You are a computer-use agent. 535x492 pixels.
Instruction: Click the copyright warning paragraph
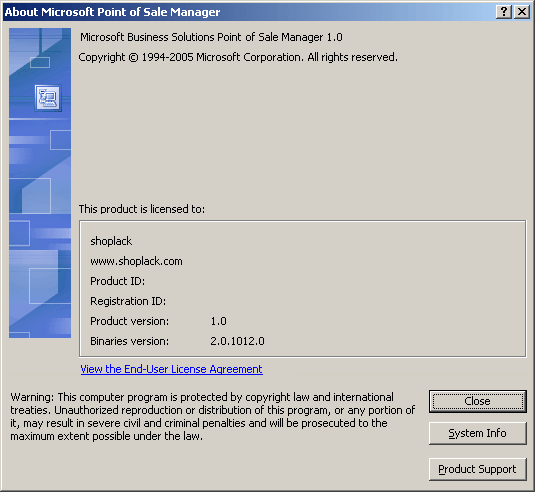[x=213, y=417]
